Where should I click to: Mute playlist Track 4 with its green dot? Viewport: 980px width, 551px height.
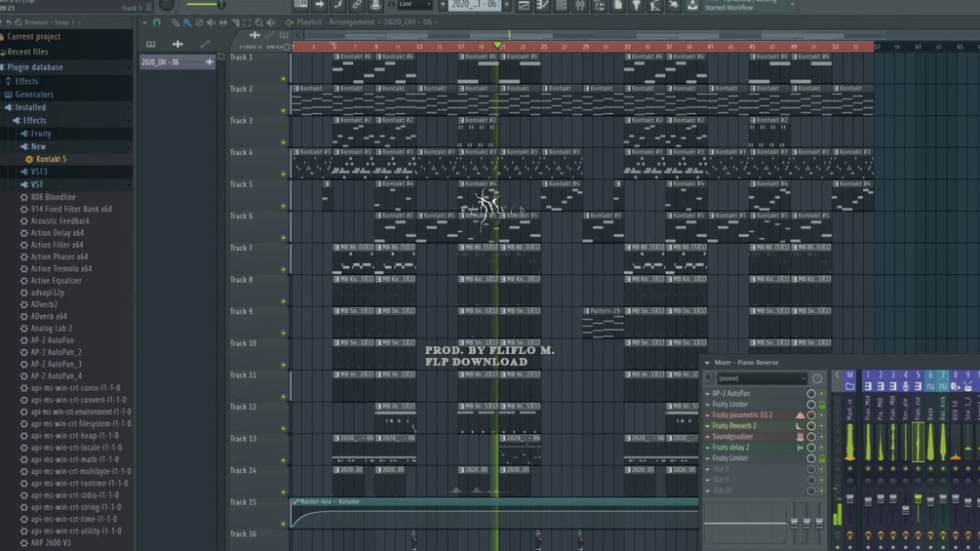click(x=283, y=175)
